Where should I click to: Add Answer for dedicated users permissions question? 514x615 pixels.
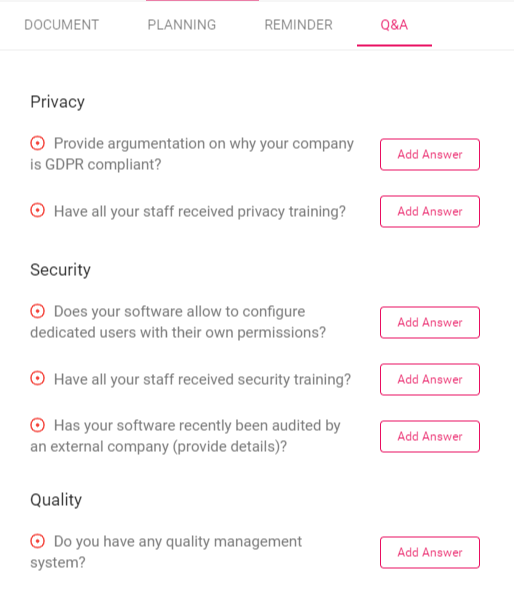(x=430, y=322)
